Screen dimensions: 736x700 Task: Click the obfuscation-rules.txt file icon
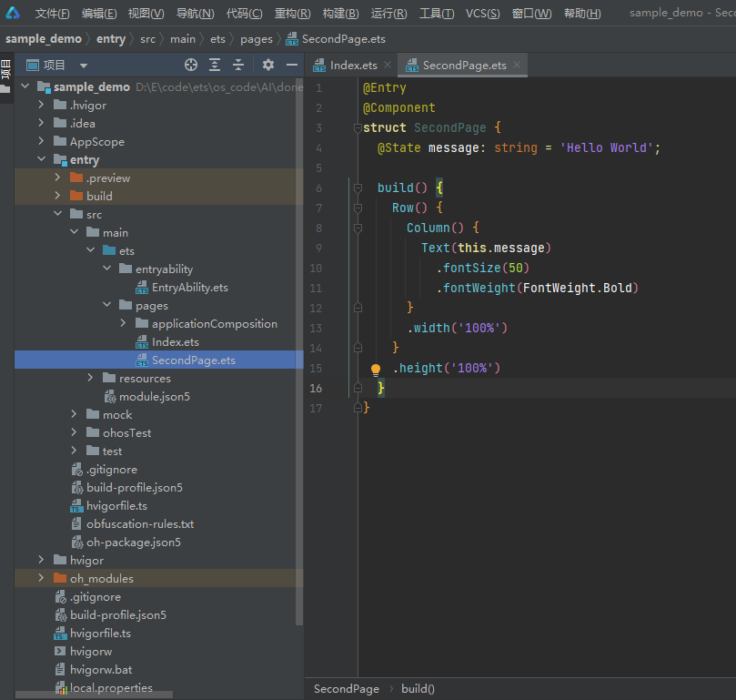click(76, 523)
